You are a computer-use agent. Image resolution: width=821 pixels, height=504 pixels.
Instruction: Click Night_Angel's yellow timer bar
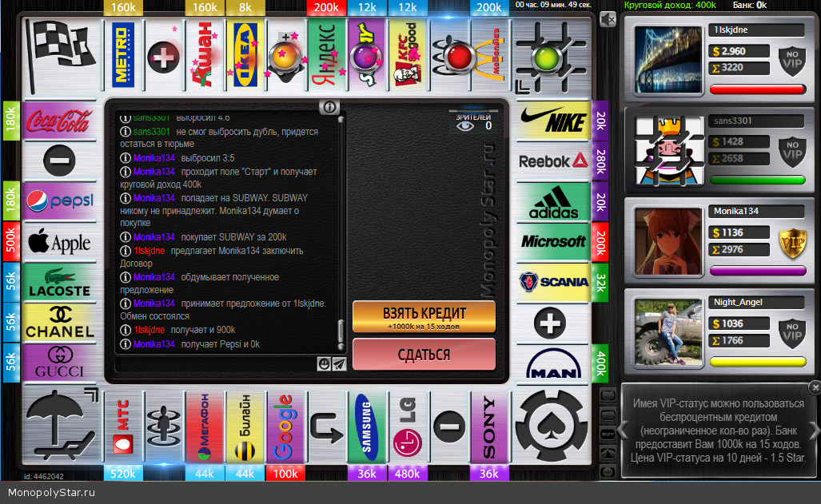pyautogui.click(x=758, y=362)
